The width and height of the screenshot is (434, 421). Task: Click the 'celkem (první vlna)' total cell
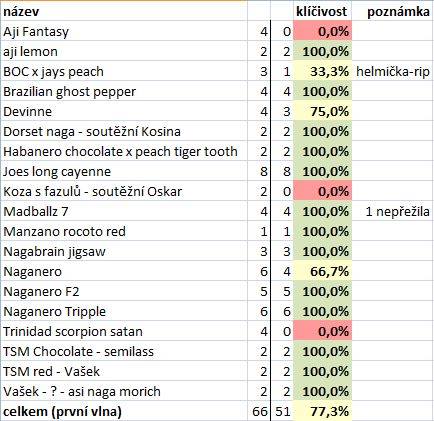[x=124, y=411]
